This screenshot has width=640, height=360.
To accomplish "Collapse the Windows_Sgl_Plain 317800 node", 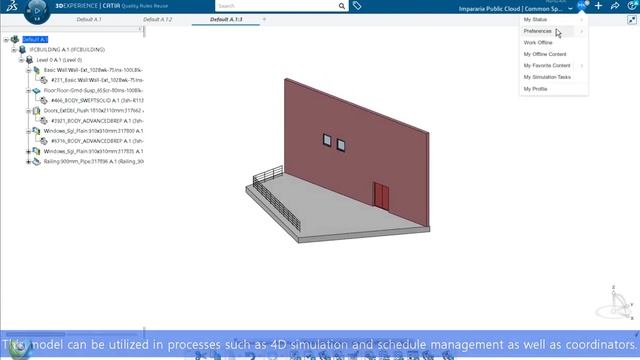I will tap(29, 131).
